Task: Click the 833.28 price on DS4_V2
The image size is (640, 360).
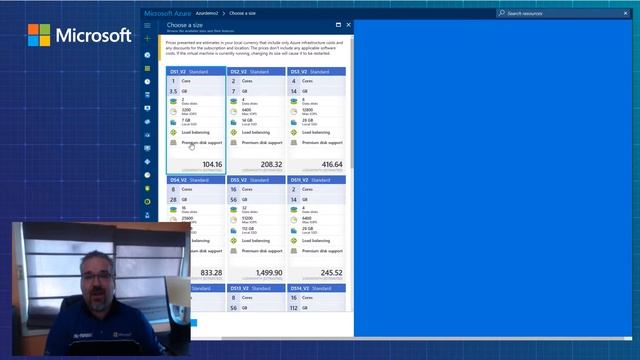Action: tap(211, 273)
